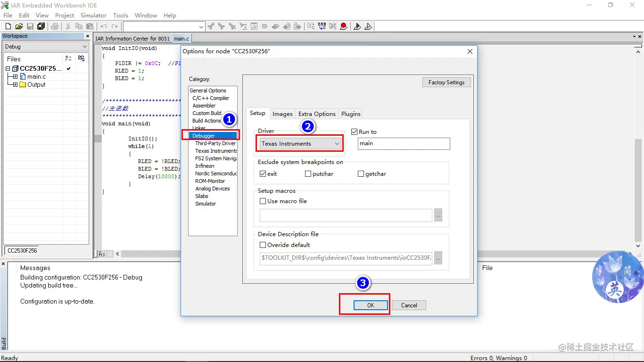Save the current file using the toolbar
The image size is (644, 362).
(30, 26)
